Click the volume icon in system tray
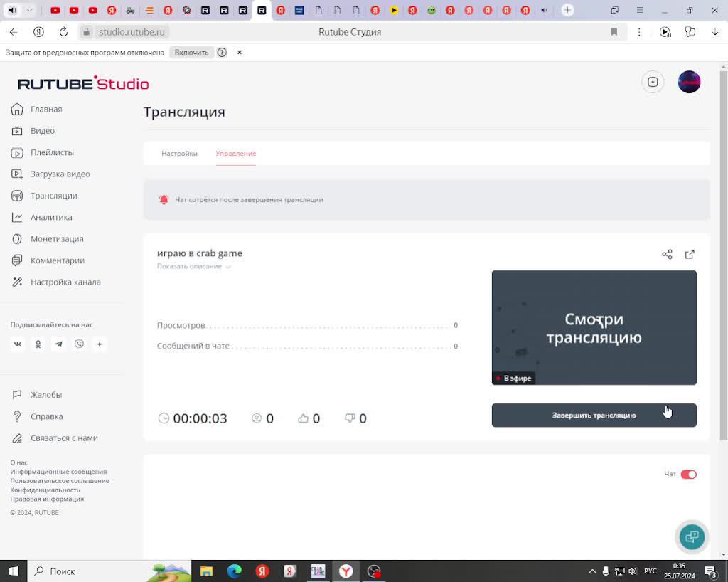Screen dimensions: 728x582 click(633, 571)
